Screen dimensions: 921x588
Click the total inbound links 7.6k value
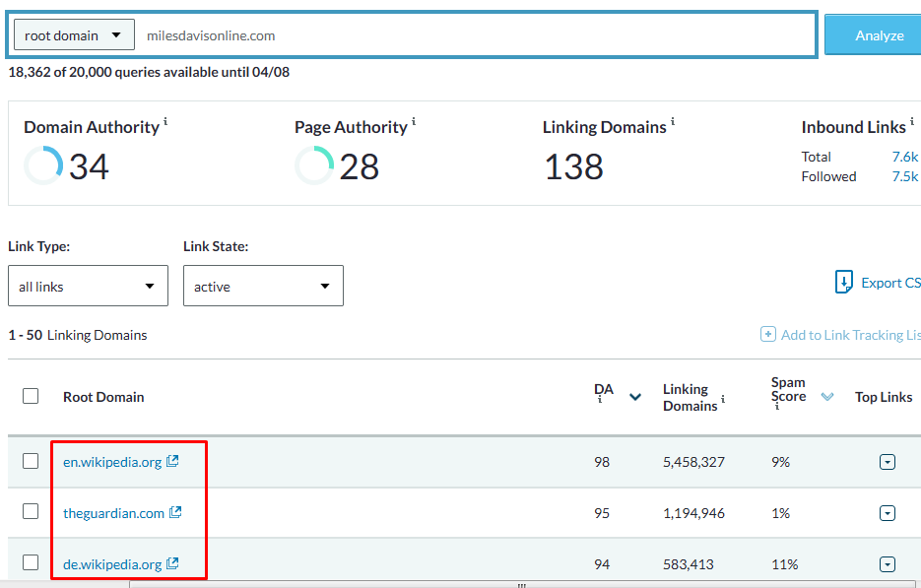pos(904,157)
